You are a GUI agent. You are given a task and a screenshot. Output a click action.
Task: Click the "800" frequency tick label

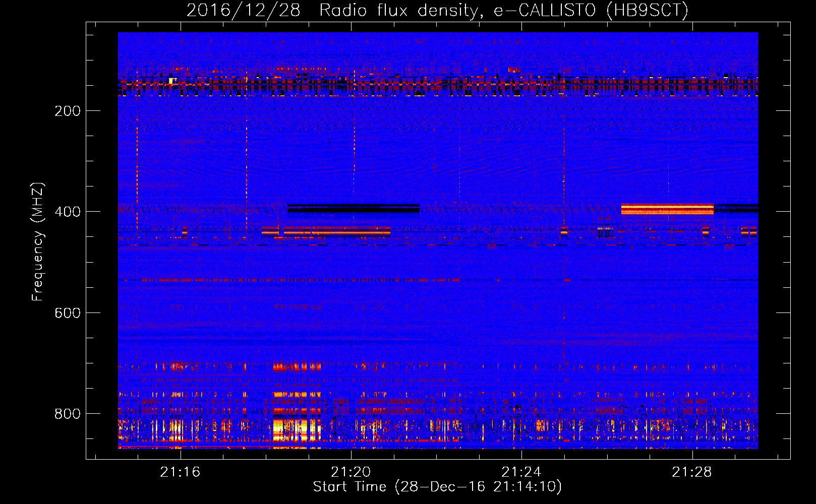pos(68,414)
